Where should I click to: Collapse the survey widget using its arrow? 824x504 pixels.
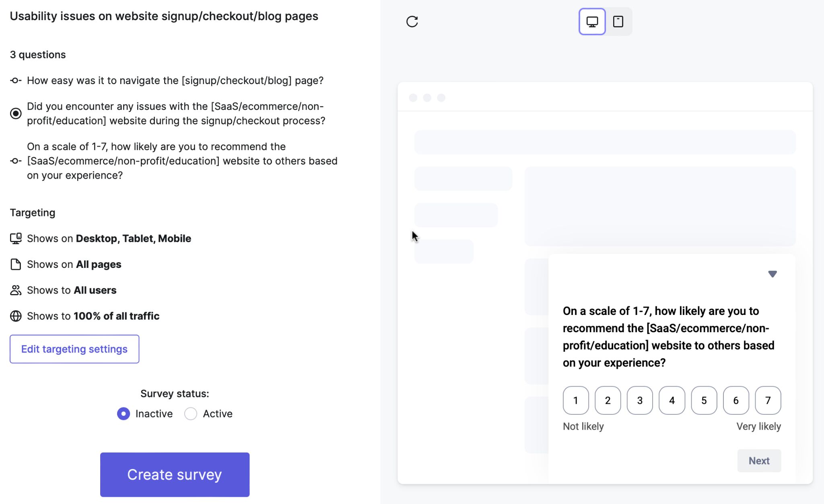click(x=772, y=274)
